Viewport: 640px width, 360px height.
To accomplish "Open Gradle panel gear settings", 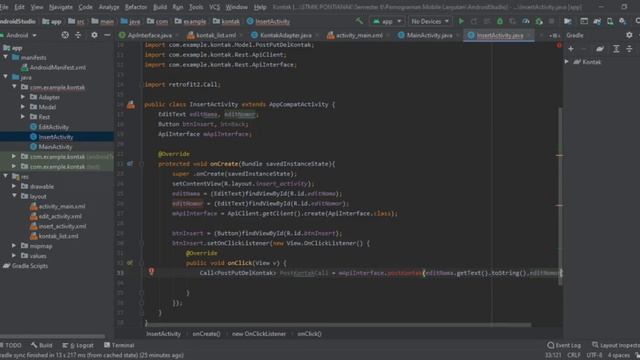I will point(629,36).
